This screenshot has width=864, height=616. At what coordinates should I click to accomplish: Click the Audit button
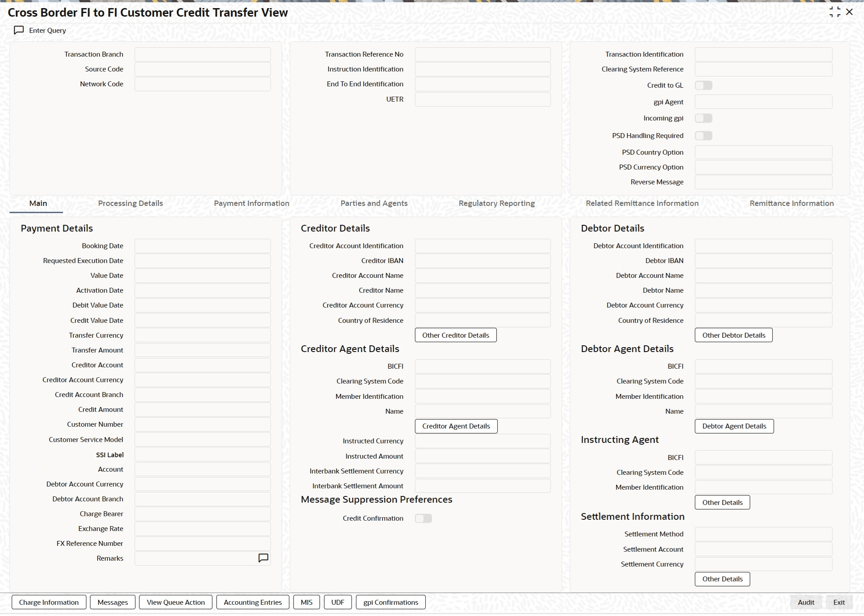pyautogui.click(x=805, y=603)
